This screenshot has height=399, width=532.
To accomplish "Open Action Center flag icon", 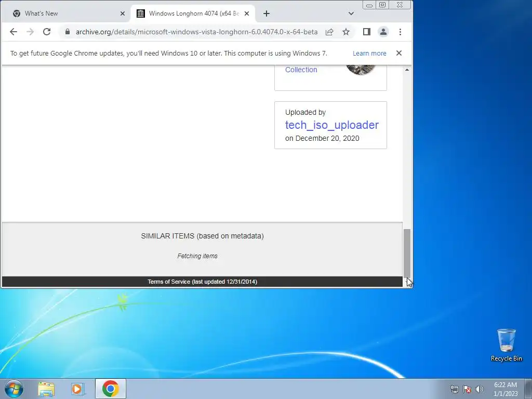I will tap(467, 389).
